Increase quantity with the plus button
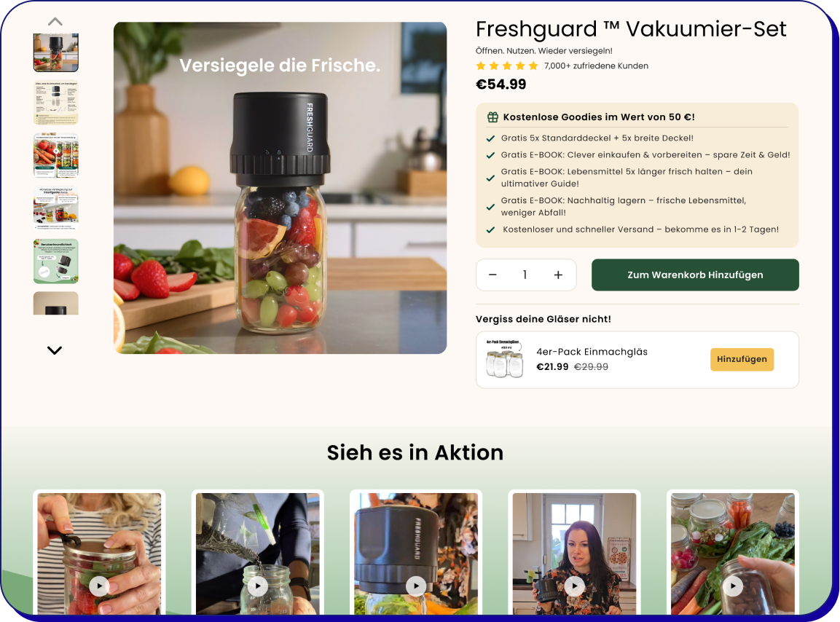The image size is (840, 622). pos(558,275)
